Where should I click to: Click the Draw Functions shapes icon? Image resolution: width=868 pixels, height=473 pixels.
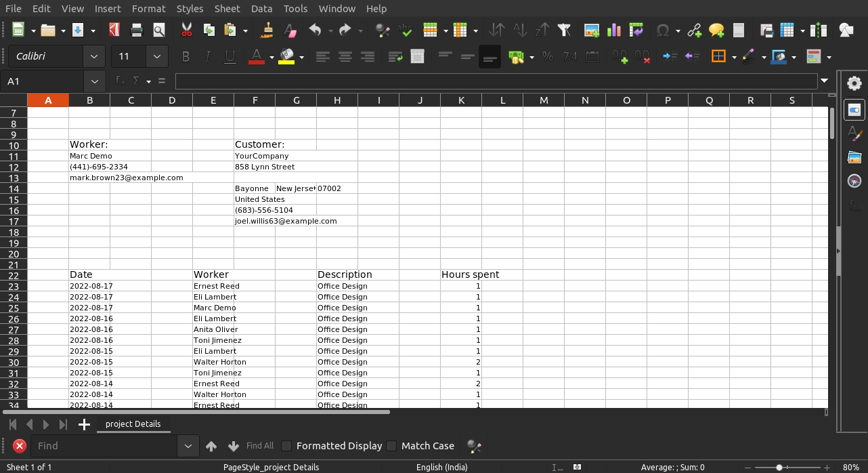coord(846,30)
